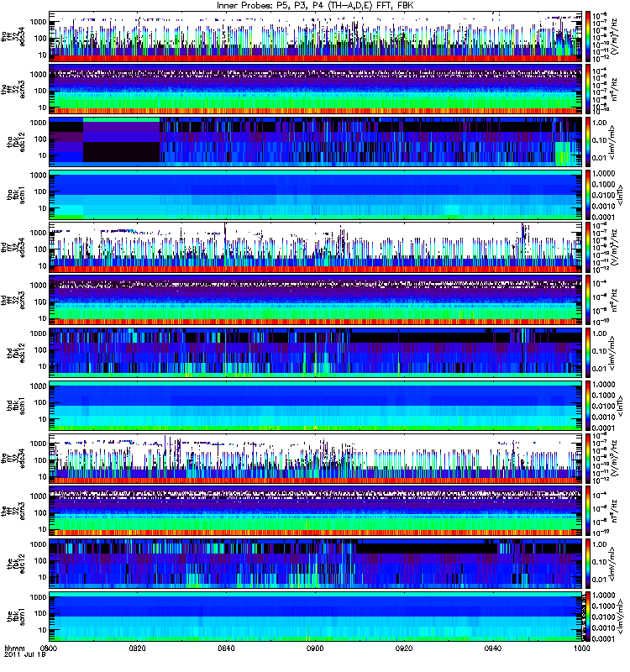The image size is (630, 672).
Task: Click the <|nT|> unit label beside thd scm1
Action: [618, 406]
